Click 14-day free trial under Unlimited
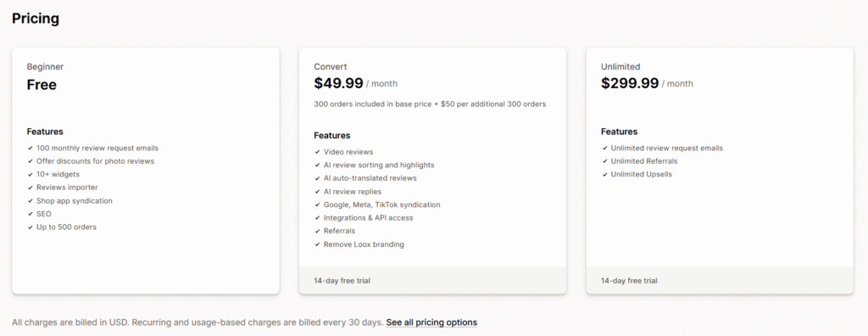 click(629, 281)
